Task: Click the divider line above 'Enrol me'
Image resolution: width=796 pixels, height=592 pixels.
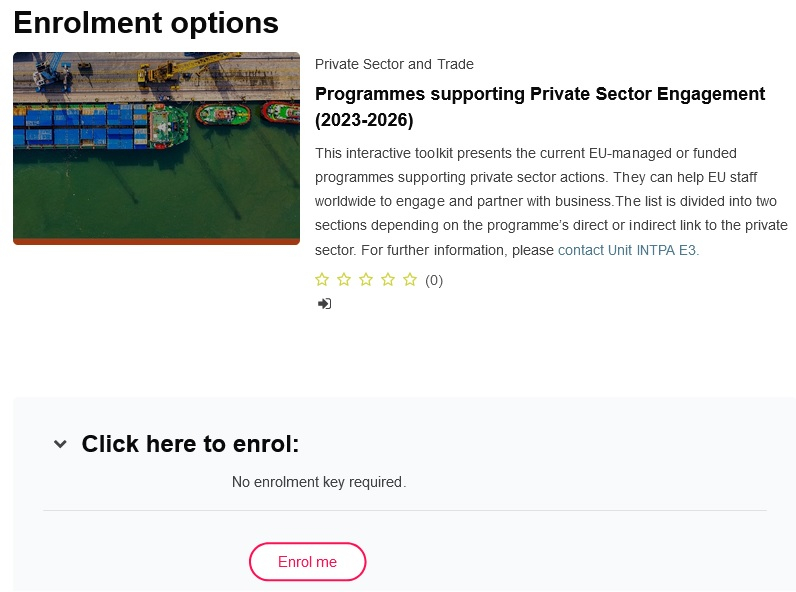Action: (x=404, y=511)
